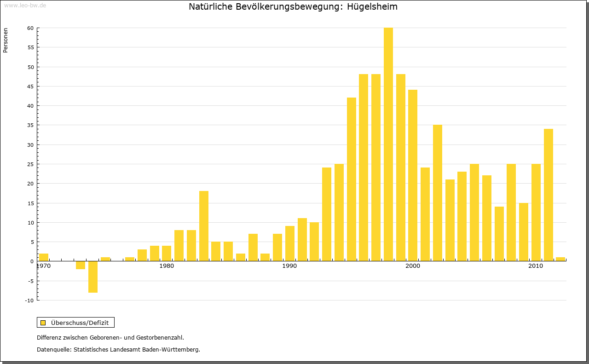Click the Personen y-axis title
Image resolution: width=589 pixels, height=364 pixels.
pos(6,40)
